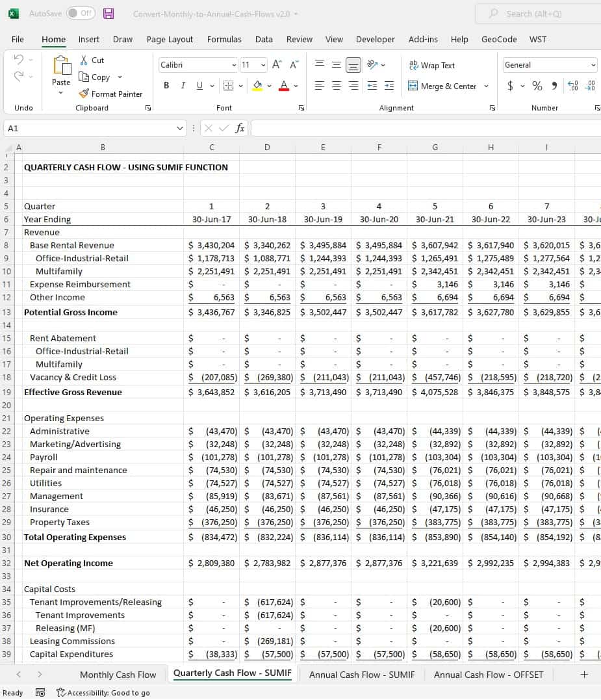Click the Save icon in title bar

click(x=109, y=14)
